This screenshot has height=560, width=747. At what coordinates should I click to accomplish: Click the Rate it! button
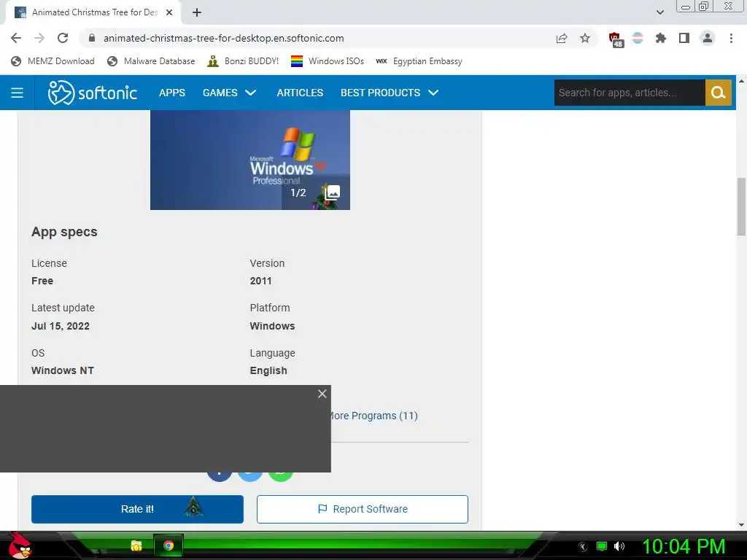pyautogui.click(x=137, y=509)
